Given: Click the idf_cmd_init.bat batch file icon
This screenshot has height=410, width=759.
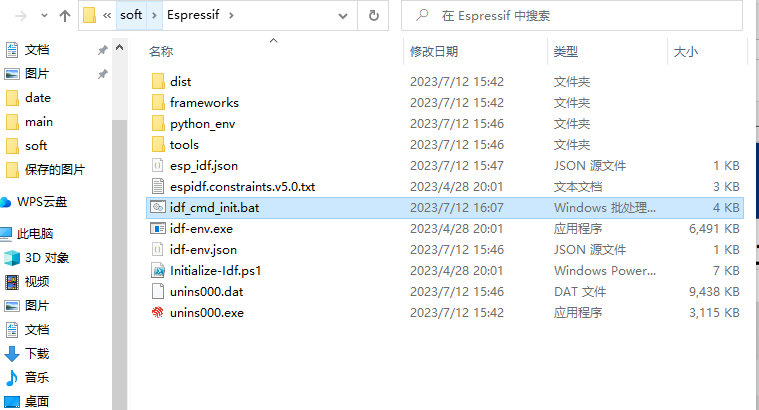Looking at the screenshot, I should pos(158,208).
